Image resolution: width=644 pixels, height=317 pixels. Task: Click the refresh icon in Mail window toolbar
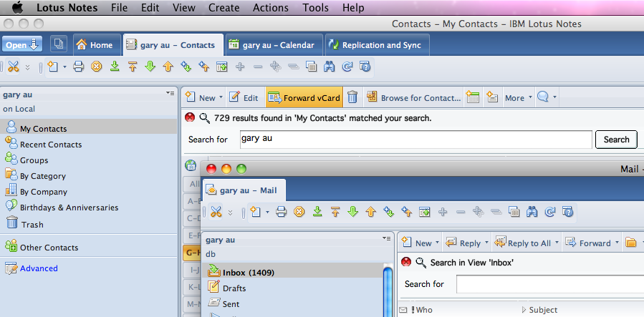pyautogui.click(x=550, y=212)
